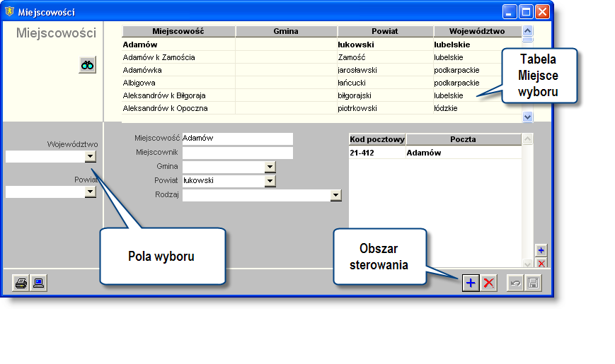Select the Aleksandrów k Biłgoraja row
615x364 pixels.
(321, 95)
